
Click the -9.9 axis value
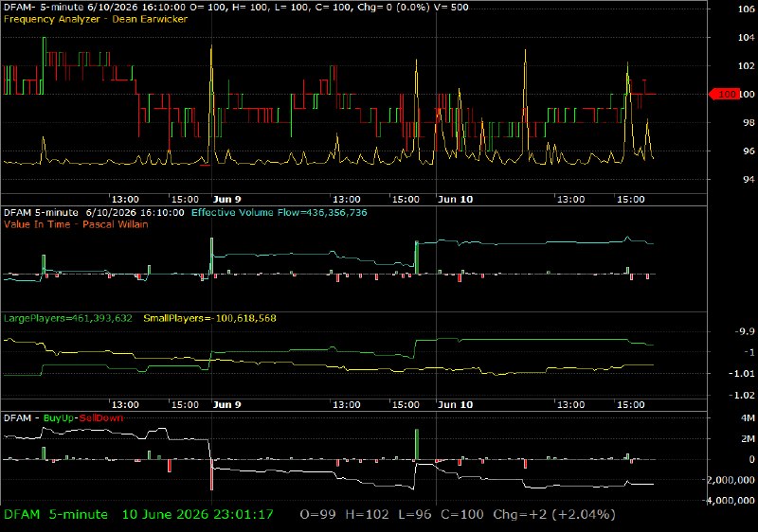[745, 331]
